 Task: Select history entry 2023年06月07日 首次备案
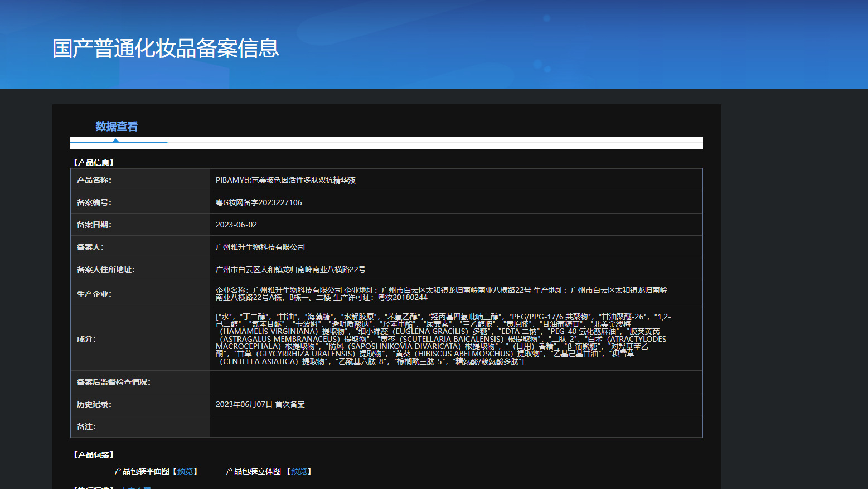coord(260,404)
